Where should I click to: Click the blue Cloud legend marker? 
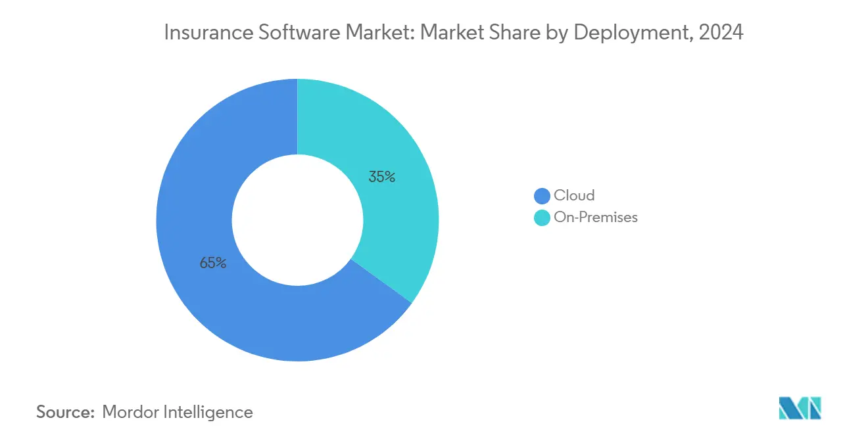[x=542, y=196]
